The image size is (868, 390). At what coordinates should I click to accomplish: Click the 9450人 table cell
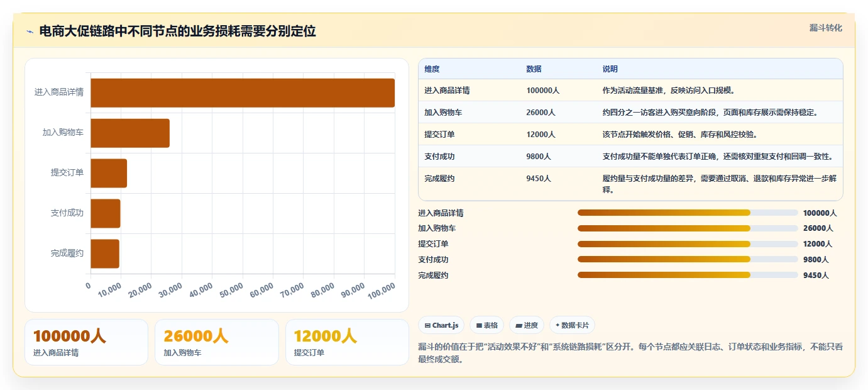pos(558,184)
